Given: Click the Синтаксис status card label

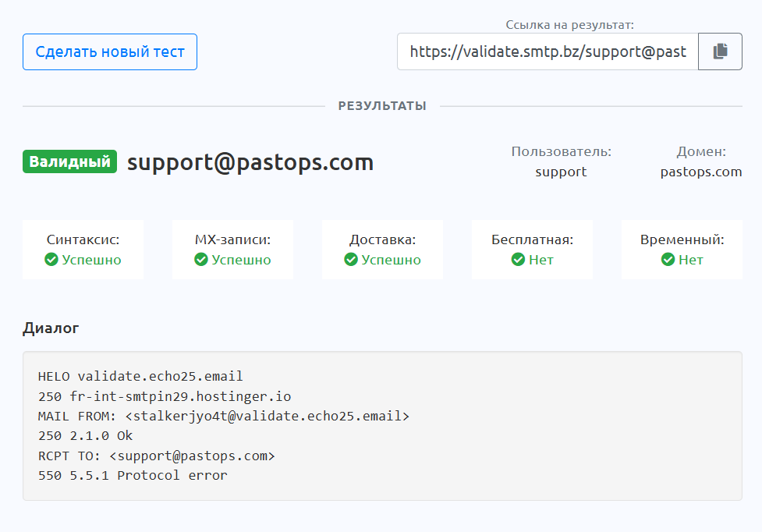Looking at the screenshot, I should pyautogui.click(x=83, y=239).
